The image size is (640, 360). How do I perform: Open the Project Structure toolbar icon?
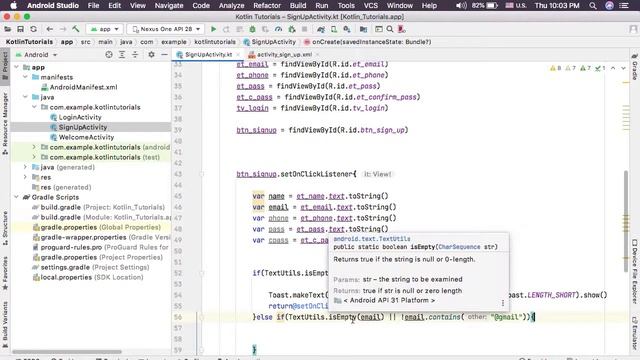tap(363, 29)
